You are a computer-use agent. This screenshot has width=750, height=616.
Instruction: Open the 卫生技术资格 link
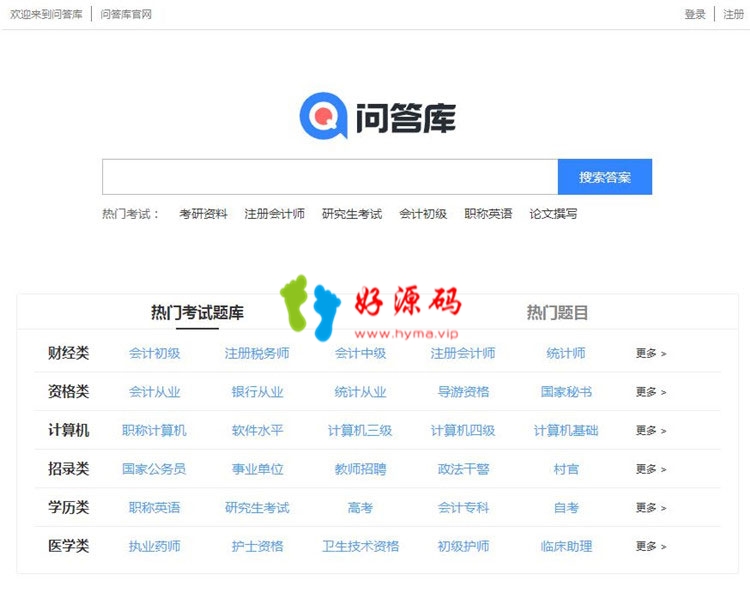tap(360, 546)
